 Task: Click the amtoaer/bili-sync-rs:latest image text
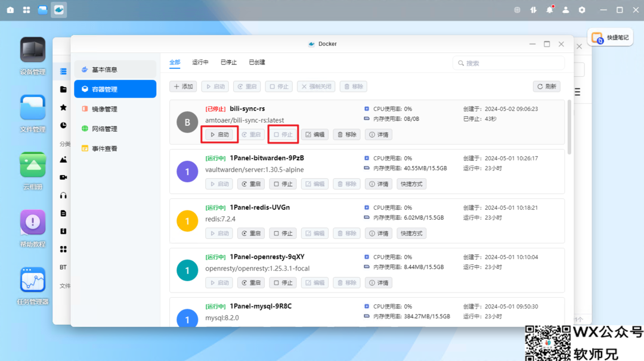[244, 120]
